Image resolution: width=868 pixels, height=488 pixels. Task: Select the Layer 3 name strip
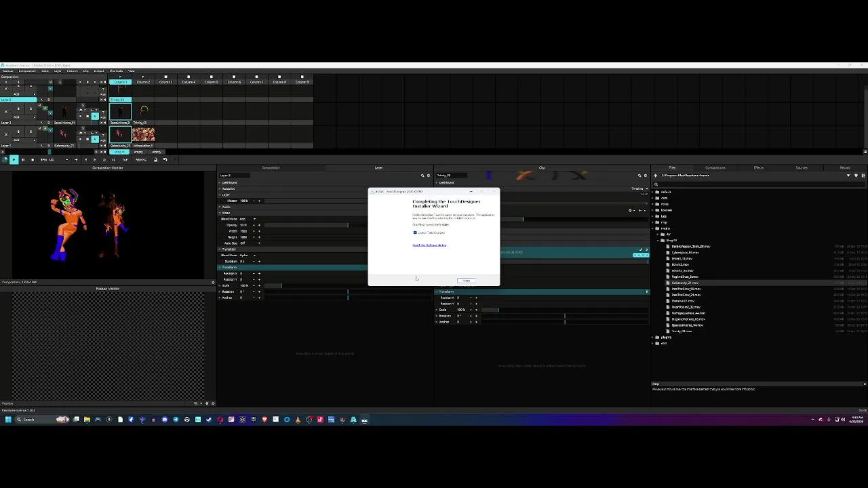click(x=18, y=100)
